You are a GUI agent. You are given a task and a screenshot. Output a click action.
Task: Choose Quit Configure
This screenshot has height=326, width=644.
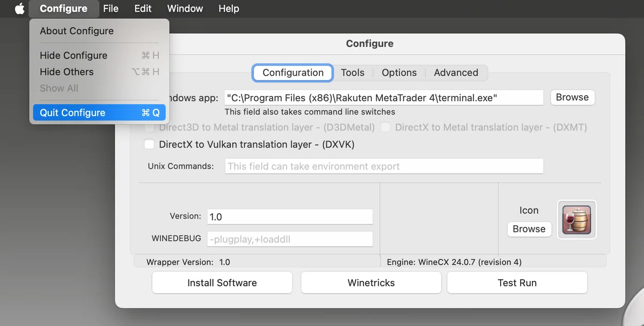pos(99,113)
